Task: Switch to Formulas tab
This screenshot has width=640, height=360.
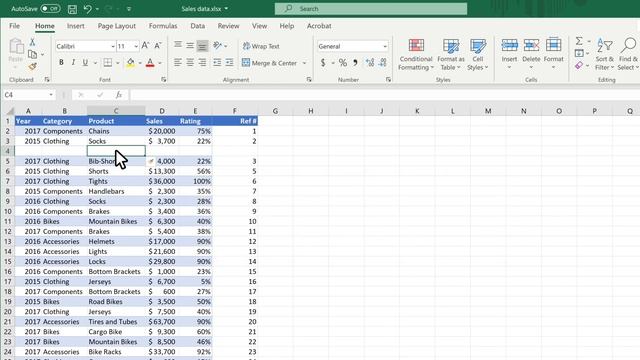Action: (x=163, y=26)
